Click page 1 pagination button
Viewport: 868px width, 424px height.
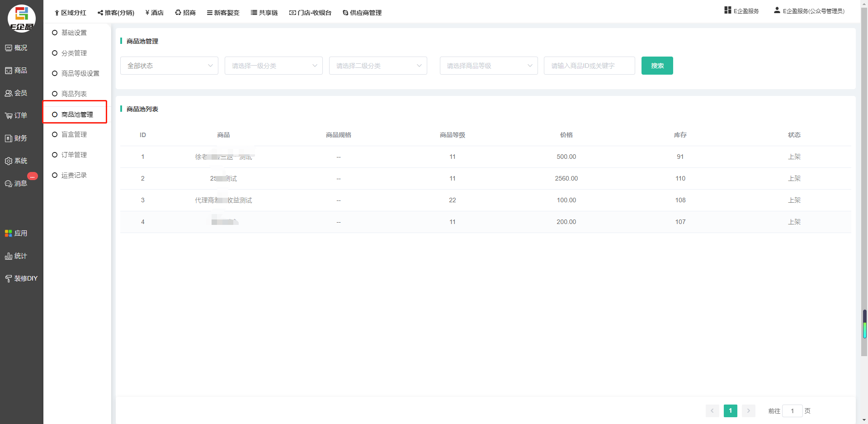tap(730, 410)
